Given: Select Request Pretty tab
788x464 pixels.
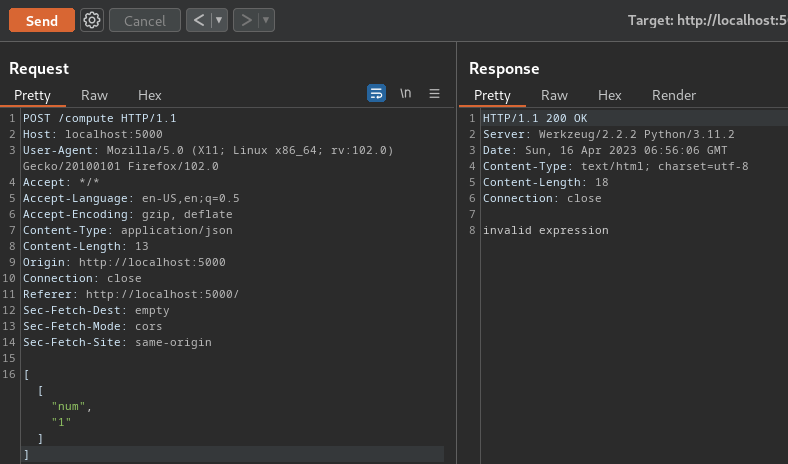Looking at the screenshot, I should click(x=32, y=95).
